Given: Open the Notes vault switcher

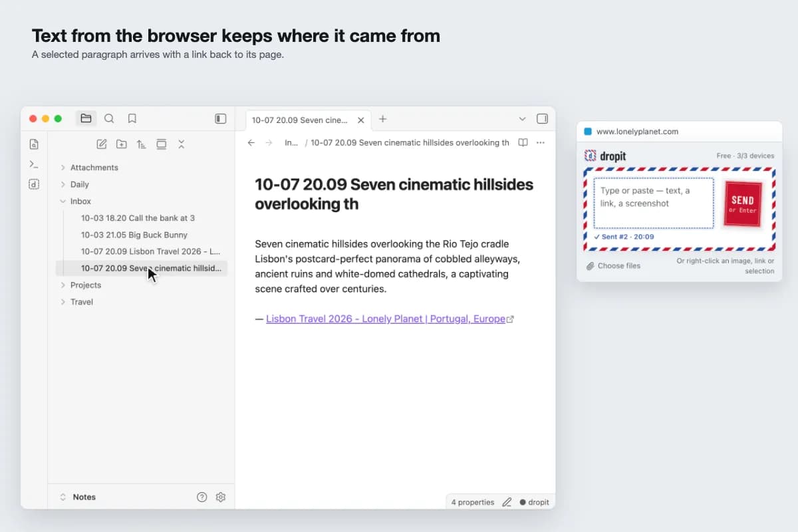Looking at the screenshot, I should [x=78, y=497].
